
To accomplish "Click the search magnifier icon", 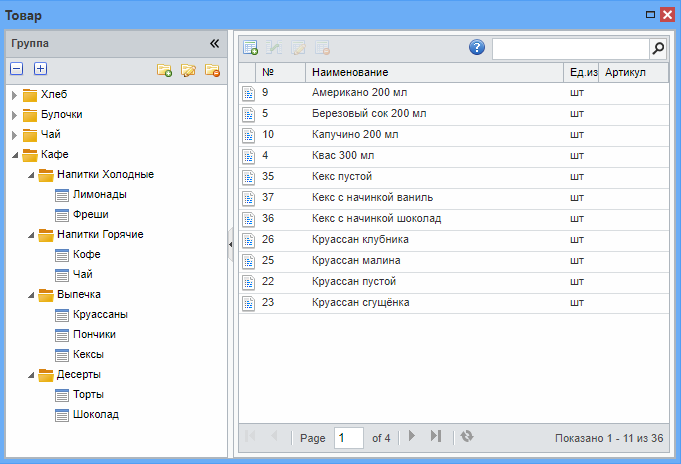I will [658, 48].
